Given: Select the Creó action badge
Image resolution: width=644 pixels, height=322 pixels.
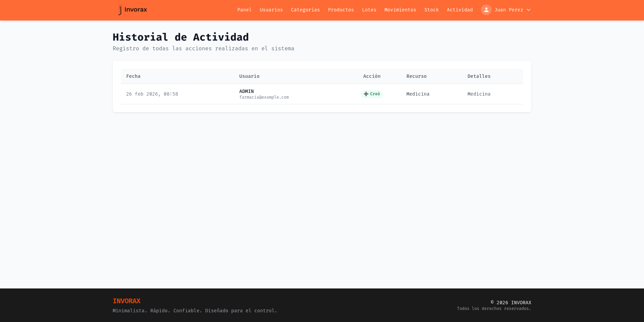Looking at the screenshot, I should pyautogui.click(x=372, y=94).
